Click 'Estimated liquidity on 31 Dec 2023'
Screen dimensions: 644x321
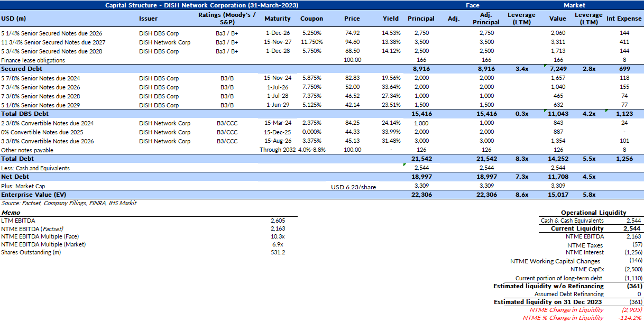tap(549, 302)
